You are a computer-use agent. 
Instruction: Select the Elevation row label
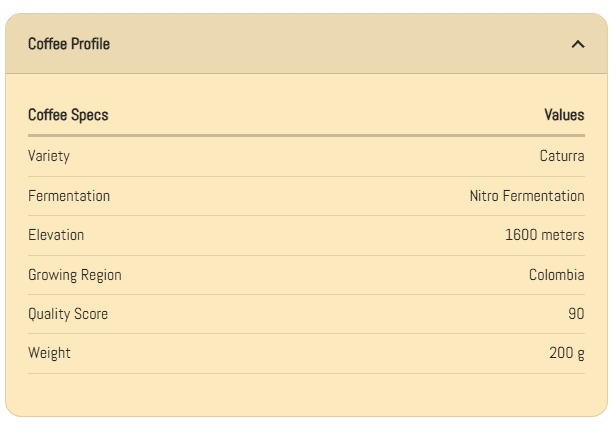pos(56,235)
